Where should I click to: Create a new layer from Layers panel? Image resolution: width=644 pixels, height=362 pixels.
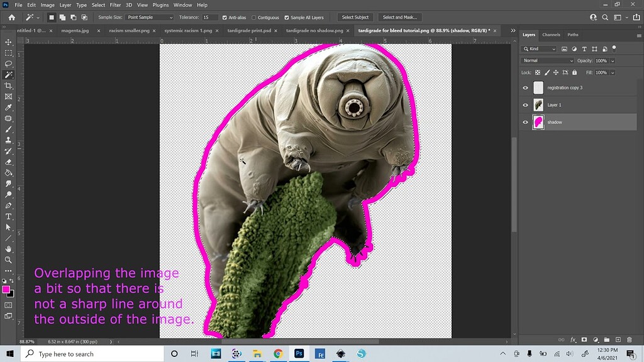[618, 340]
